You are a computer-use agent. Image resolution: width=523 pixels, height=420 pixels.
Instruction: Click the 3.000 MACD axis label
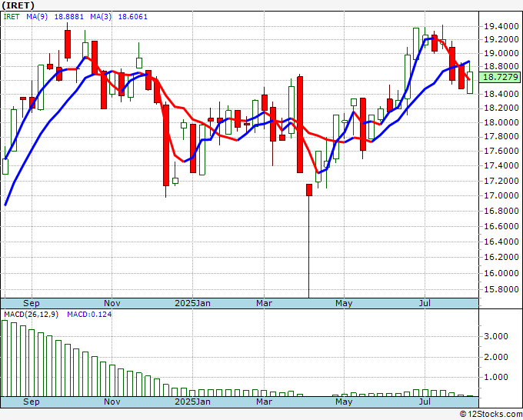pyautogui.click(x=496, y=336)
